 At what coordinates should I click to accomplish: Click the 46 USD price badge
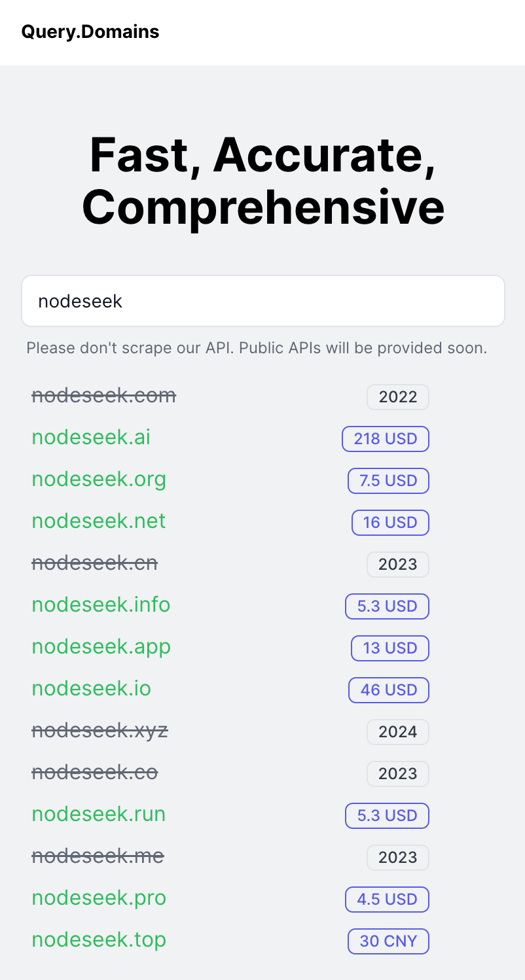click(388, 690)
